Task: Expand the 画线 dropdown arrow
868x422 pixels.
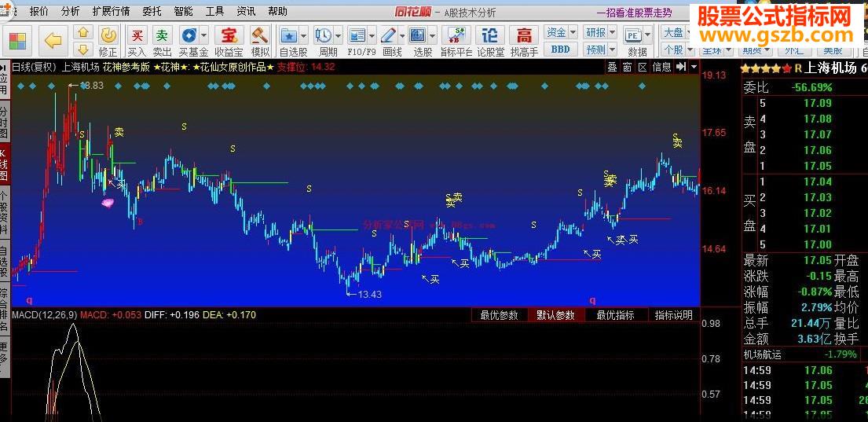Action: click(403, 36)
